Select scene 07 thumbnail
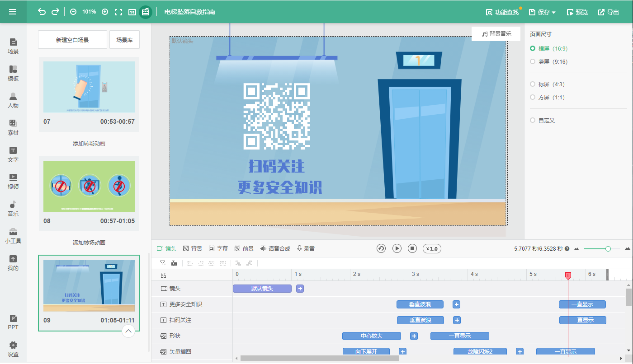 click(89, 87)
